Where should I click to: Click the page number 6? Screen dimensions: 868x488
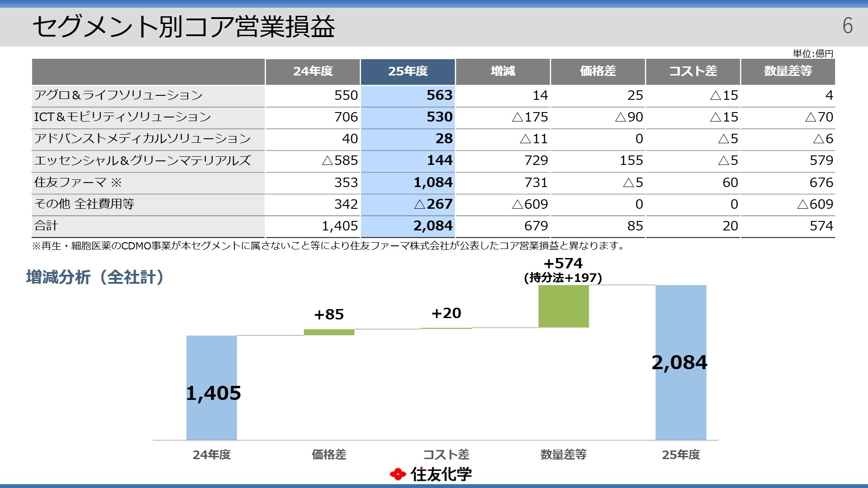pyautogui.click(x=848, y=25)
